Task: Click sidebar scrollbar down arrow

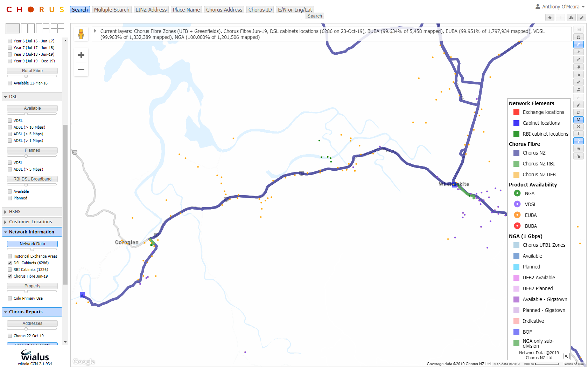Action: click(x=65, y=342)
